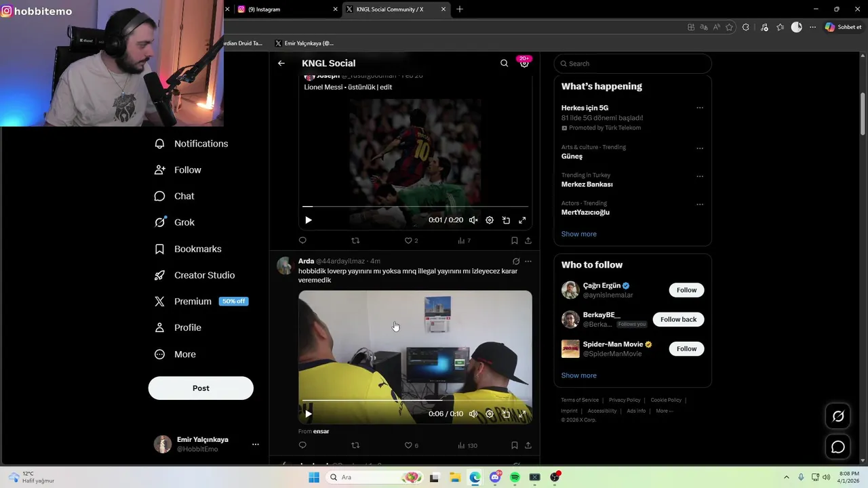Image resolution: width=868 pixels, height=488 pixels.
Task: Open Follow in the sidebar
Action: pos(178,170)
